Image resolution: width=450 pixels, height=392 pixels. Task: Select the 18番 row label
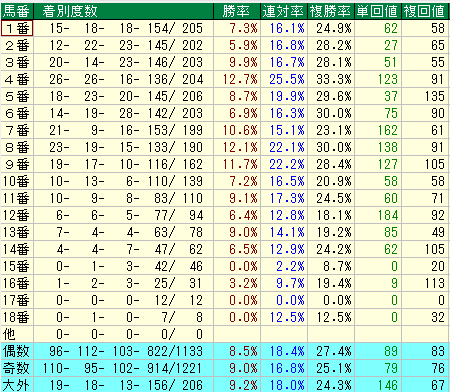tap(17, 317)
